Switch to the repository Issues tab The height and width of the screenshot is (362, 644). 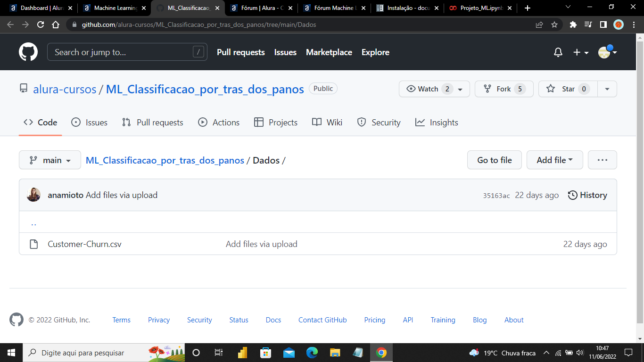(x=89, y=123)
